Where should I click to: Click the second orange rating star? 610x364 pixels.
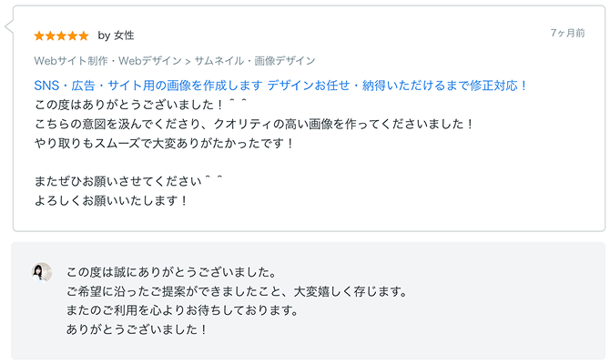tap(50, 35)
